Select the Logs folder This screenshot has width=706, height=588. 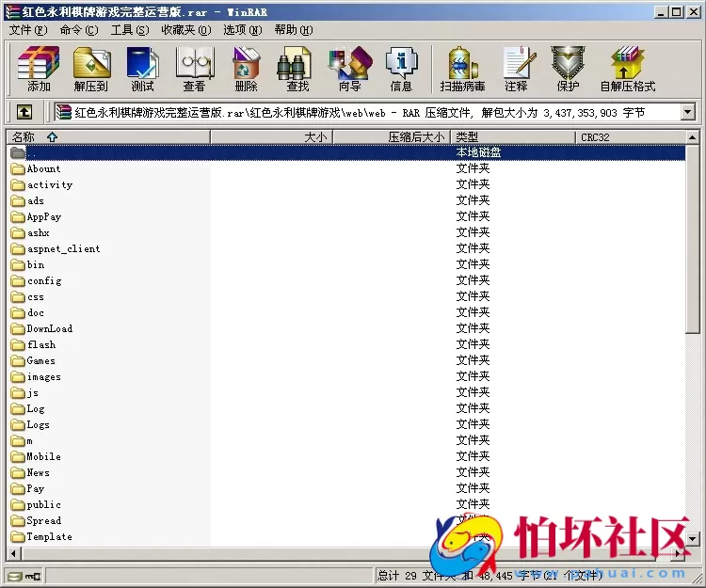click(30, 424)
